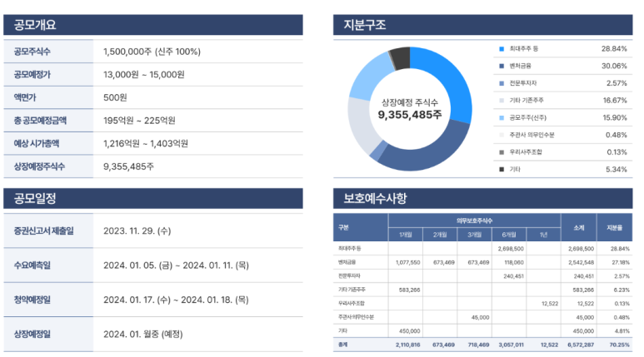
Task: Click the 상장예정주식수 row label in 공모개요
Action: pos(39,166)
